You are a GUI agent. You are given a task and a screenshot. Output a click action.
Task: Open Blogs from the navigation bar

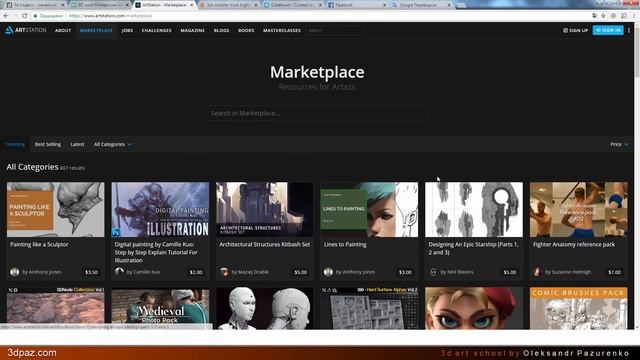(x=221, y=30)
